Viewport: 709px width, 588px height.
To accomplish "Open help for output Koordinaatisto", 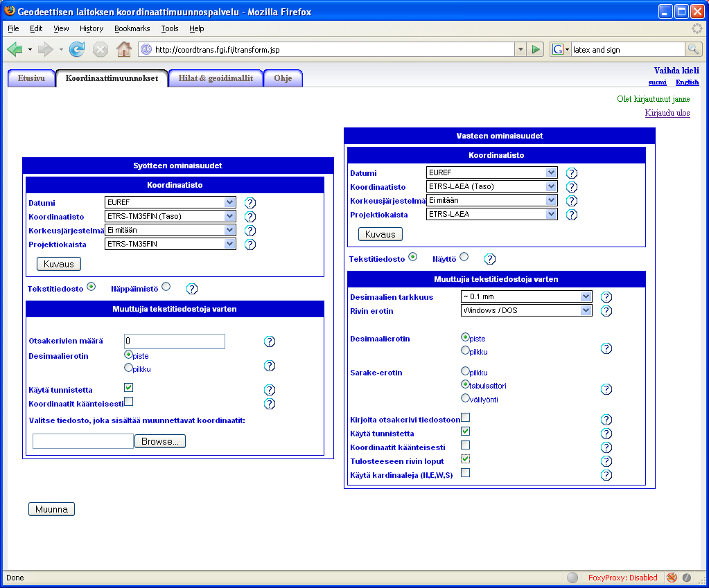I will [572, 187].
